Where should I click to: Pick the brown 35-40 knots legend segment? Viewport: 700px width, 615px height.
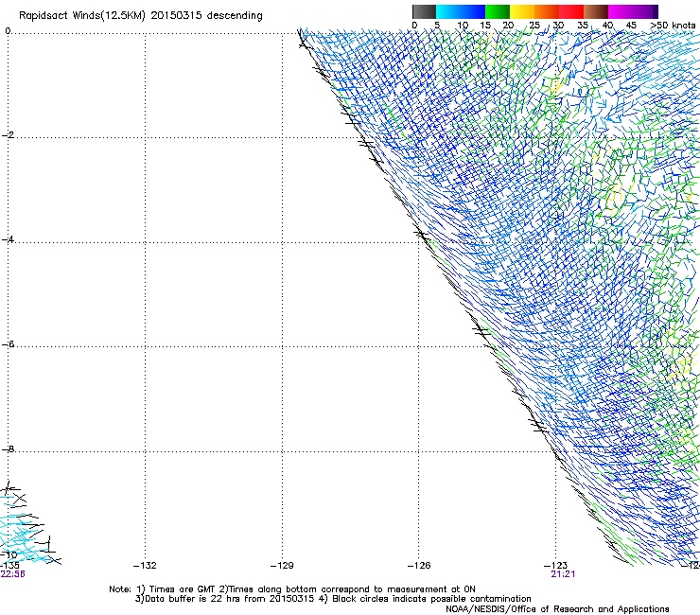(596, 11)
